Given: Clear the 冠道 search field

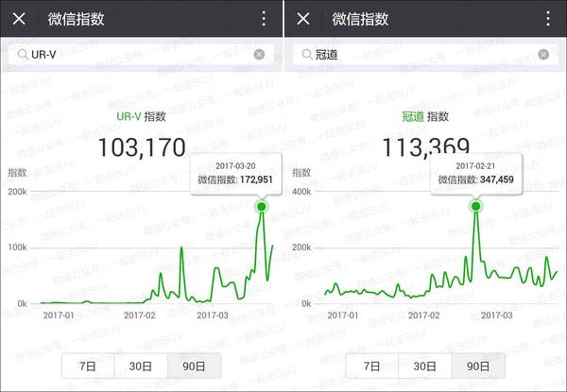Looking at the screenshot, I should point(543,55).
